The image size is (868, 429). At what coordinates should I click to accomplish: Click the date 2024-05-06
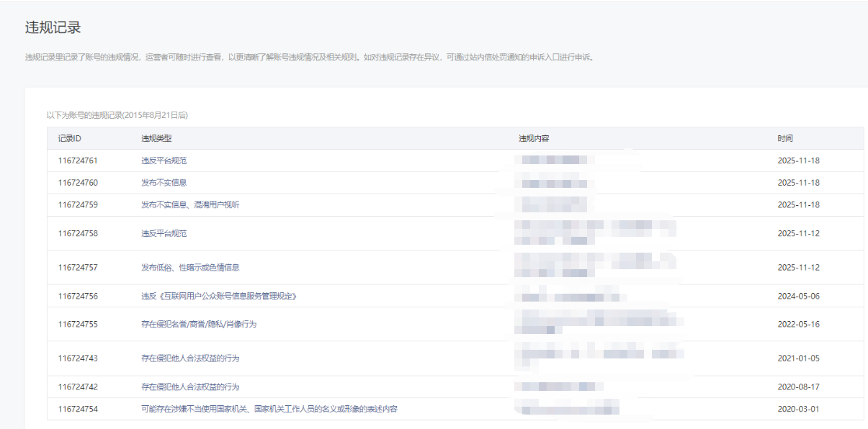click(798, 297)
